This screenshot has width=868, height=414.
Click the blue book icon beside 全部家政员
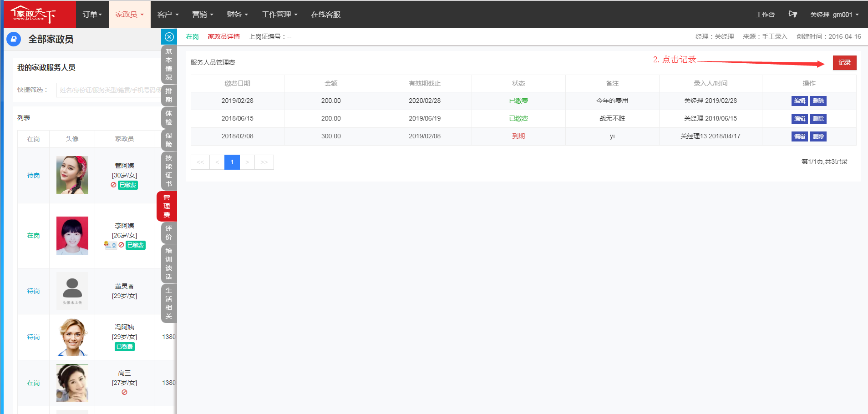point(14,39)
